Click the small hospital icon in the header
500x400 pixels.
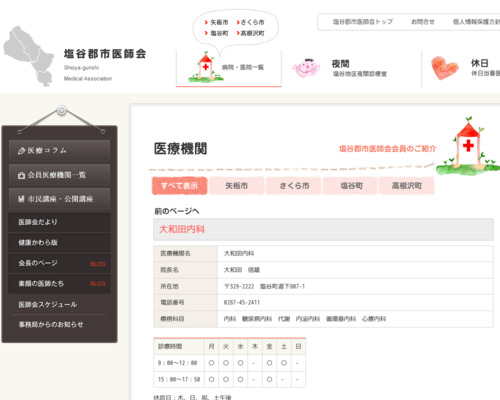pyautogui.click(x=206, y=67)
